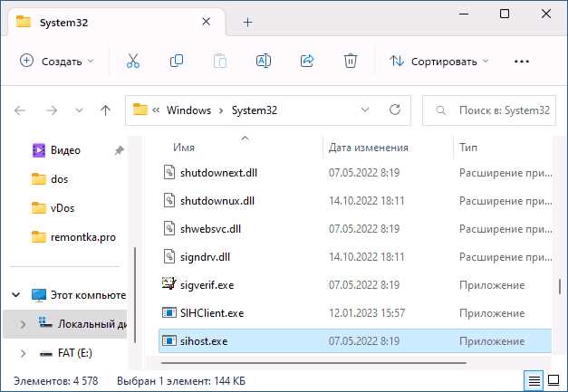Image resolution: width=568 pixels, height=392 pixels.
Task: Switch to details list view
Action: tap(534, 381)
